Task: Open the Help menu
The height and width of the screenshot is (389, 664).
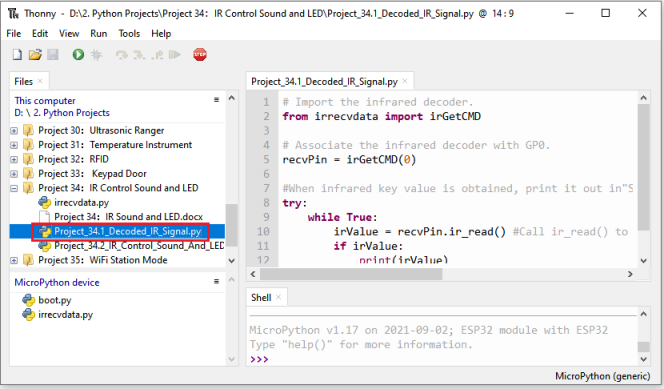Action: (x=161, y=33)
